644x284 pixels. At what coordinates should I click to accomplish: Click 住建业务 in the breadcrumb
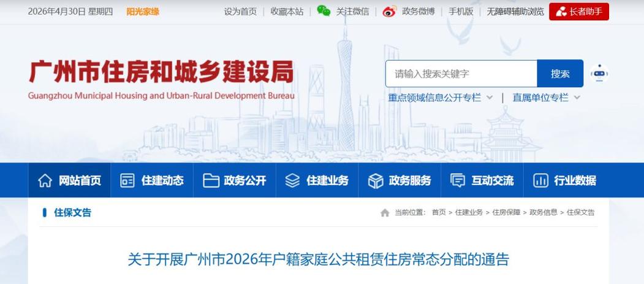[x=469, y=212]
